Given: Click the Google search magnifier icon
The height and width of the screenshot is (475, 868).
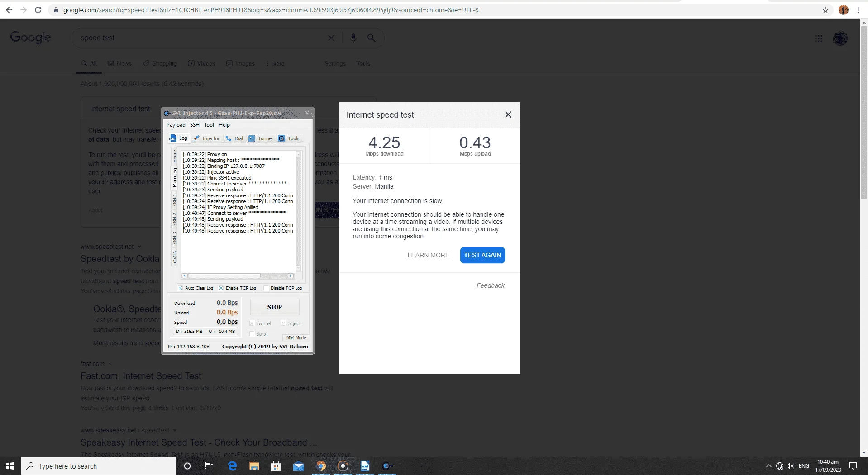Looking at the screenshot, I should point(371,38).
